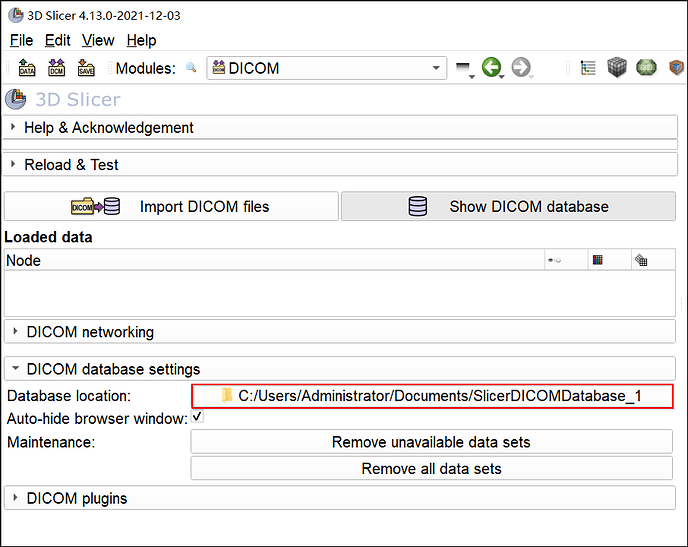
Task: Click the load DATA toolbar icon
Action: [27, 68]
